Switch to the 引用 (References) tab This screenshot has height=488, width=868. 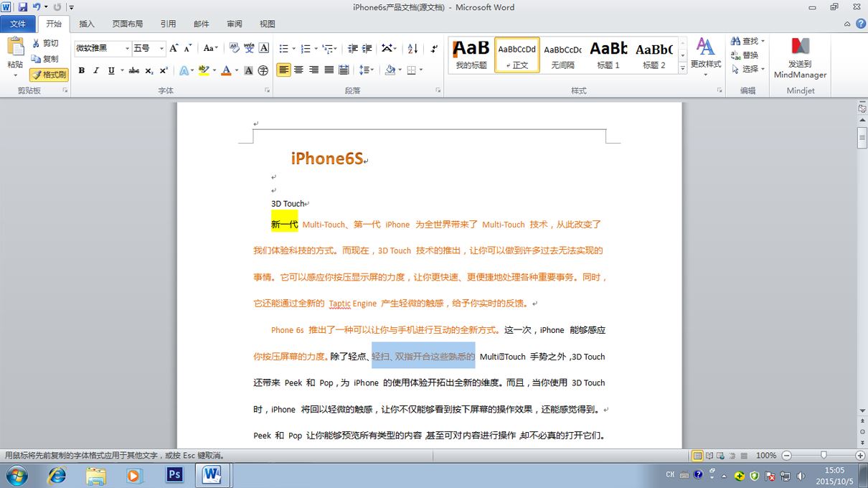pos(168,24)
